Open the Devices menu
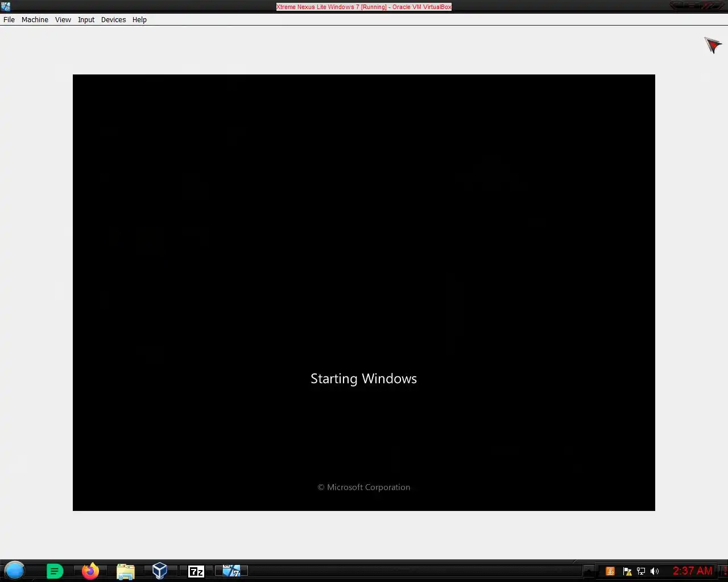Image resolution: width=728 pixels, height=582 pixels. [x=113, y=19]
